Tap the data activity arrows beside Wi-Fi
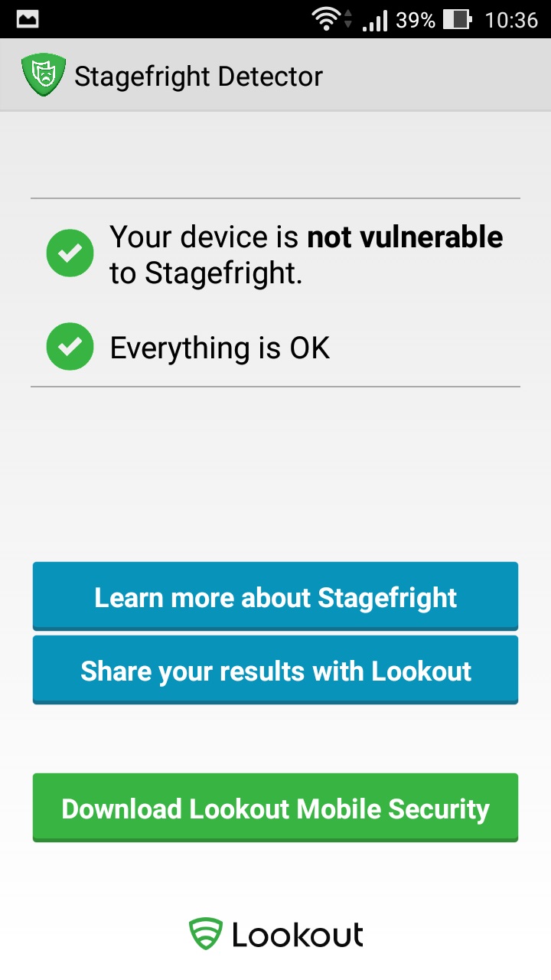Screen dimensions: 551x980 (349, 19)
